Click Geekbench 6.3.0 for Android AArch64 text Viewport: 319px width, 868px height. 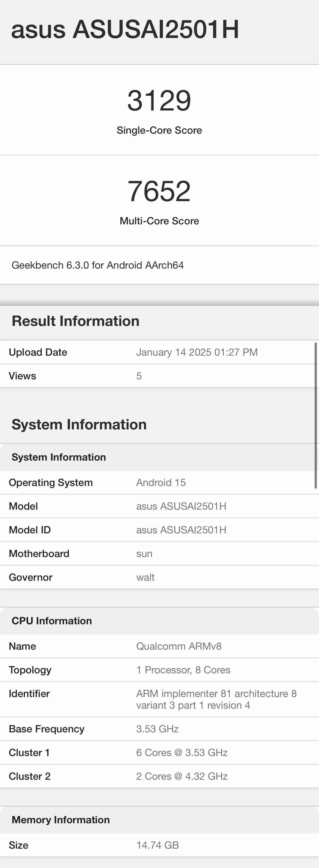click(98, 265)
